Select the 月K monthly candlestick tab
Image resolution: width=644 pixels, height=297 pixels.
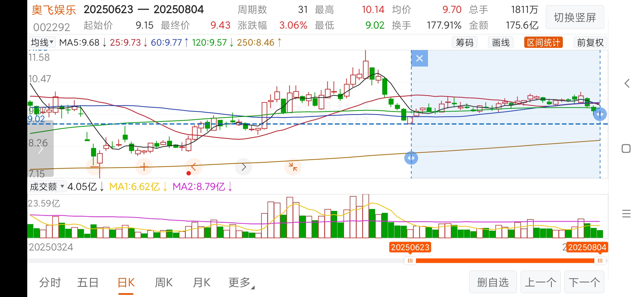202,282
